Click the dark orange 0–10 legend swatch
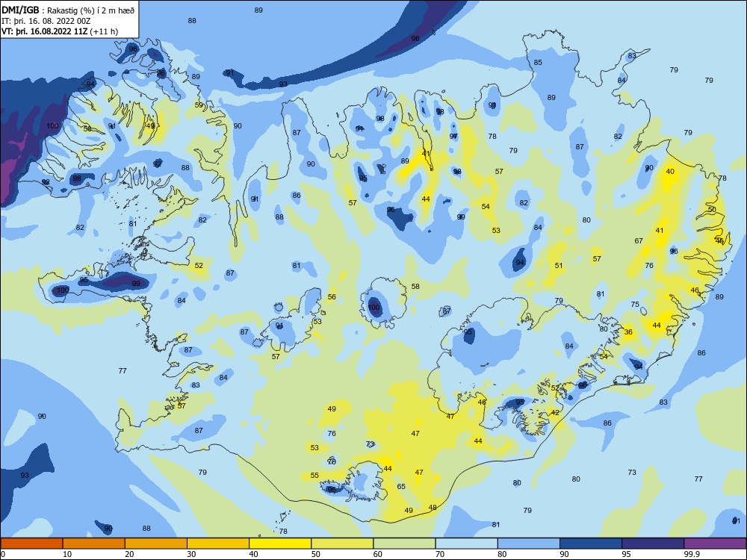 (31, 544)
